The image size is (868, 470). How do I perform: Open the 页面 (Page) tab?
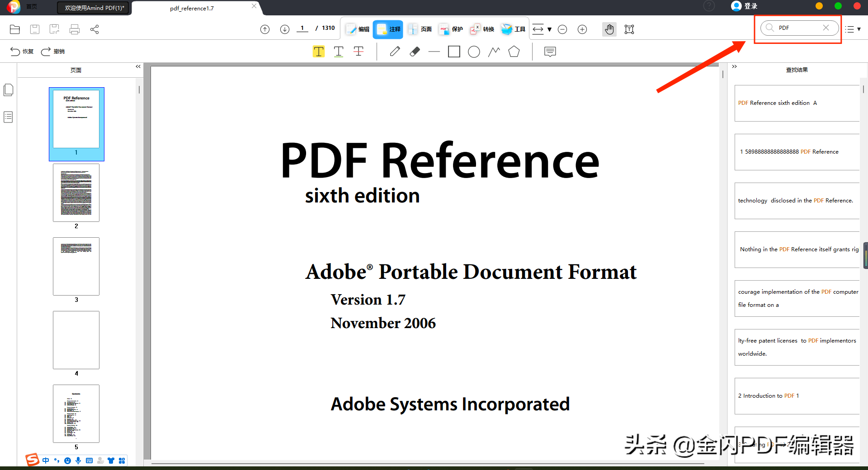pyautogui.click(x=420, y=29)
